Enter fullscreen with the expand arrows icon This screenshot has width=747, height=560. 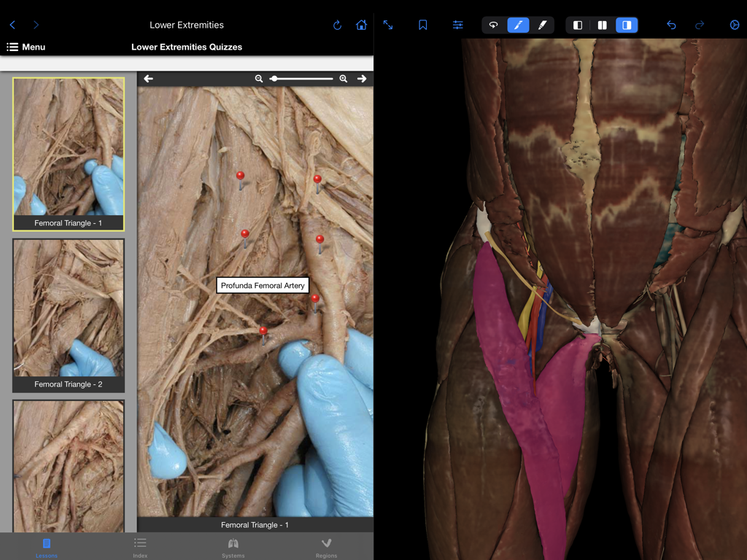point(389,25)
